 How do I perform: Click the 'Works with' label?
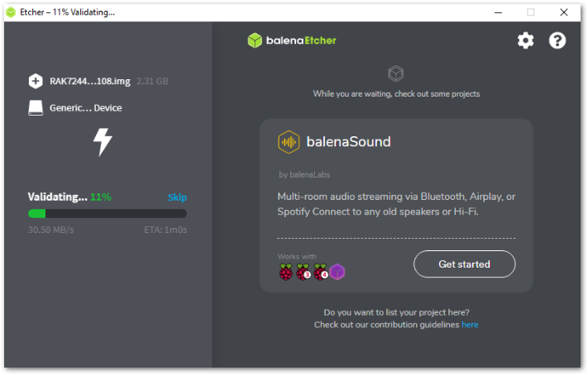297,257
